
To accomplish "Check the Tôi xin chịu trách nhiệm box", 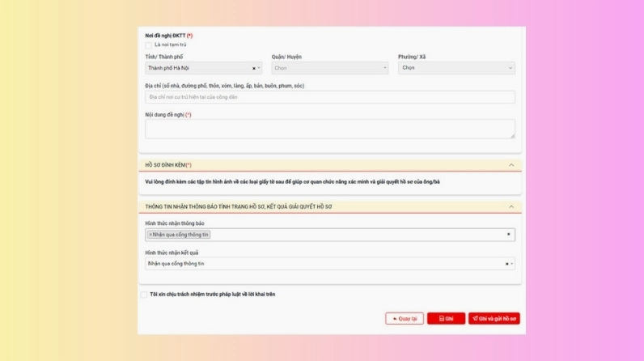I will 144,295.
